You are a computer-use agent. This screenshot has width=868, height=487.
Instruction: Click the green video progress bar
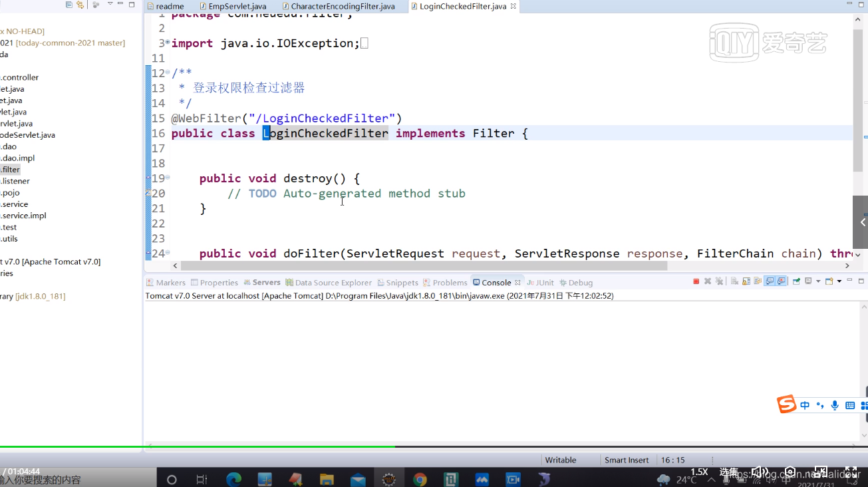pyautogui.click(x=198, y=446)
